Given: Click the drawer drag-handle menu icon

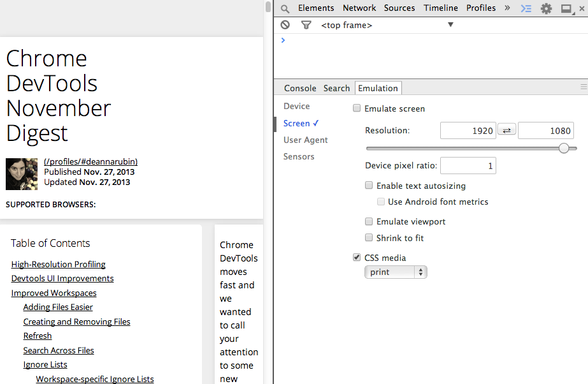Looking at the screenshot, I should pos(584,87).
